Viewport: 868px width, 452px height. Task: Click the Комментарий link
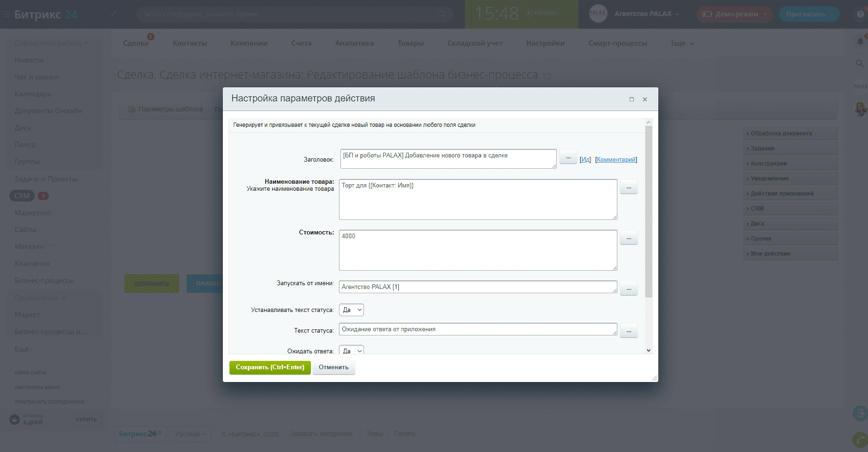(616, 160)
